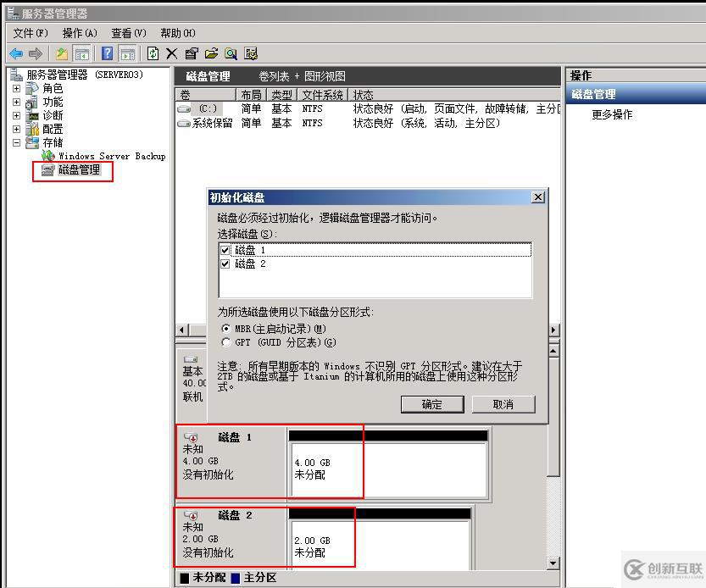Select the (C:) volume row
Viewport: 706px width, 588px height.
(368, 109)
